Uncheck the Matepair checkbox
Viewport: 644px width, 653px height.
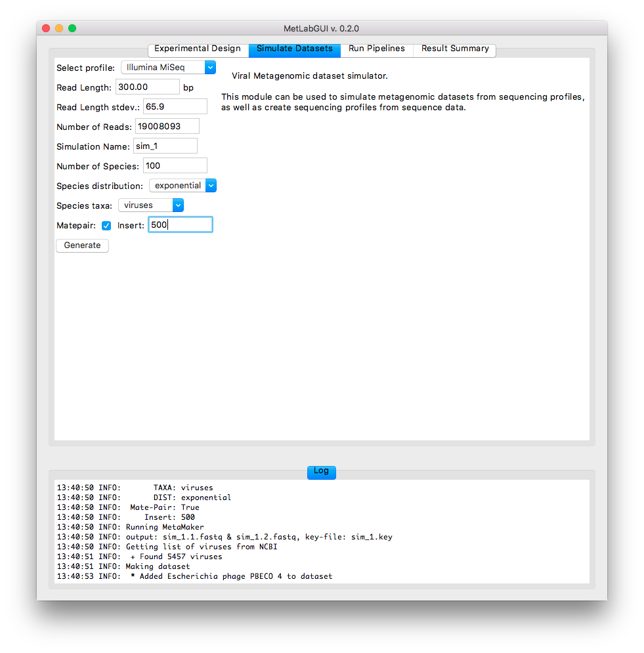pyautogui.click(x=106, y=226)
